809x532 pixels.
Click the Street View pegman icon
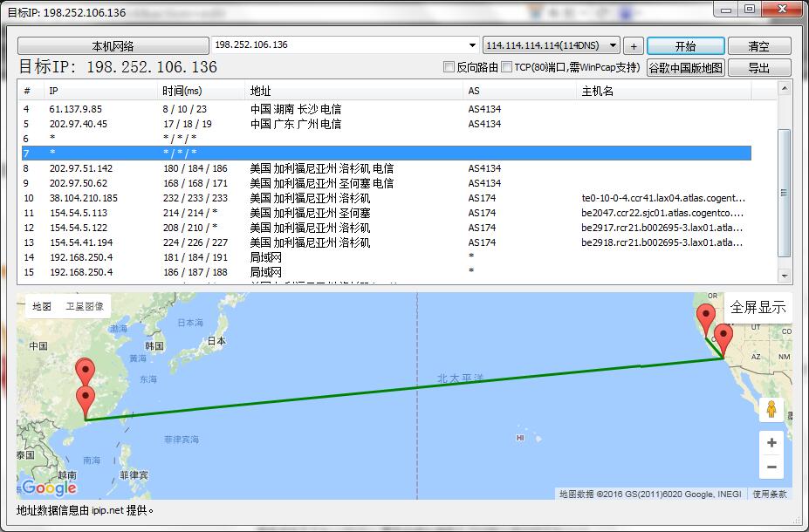point(771,408)
